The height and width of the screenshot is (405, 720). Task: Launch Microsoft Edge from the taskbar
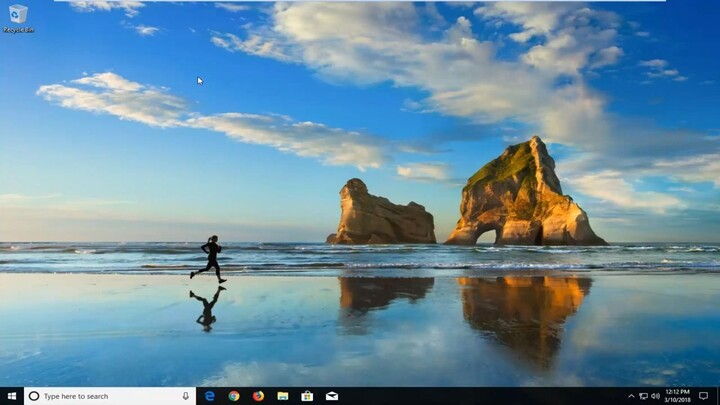pos(210,396)
